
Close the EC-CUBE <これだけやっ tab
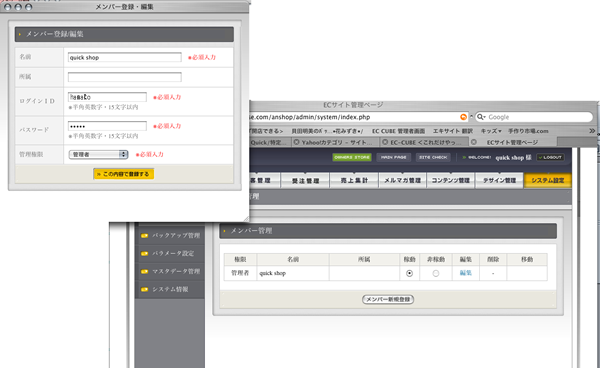(385, 142)
